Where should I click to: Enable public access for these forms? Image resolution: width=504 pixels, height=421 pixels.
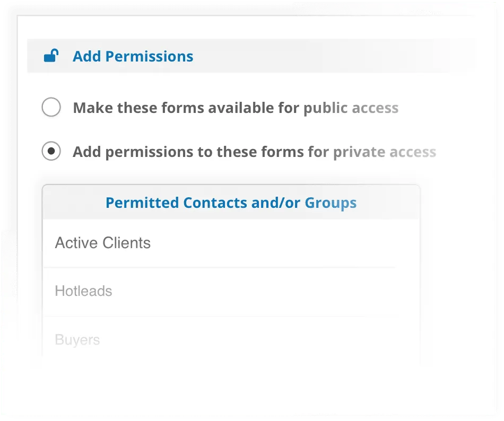51,108
